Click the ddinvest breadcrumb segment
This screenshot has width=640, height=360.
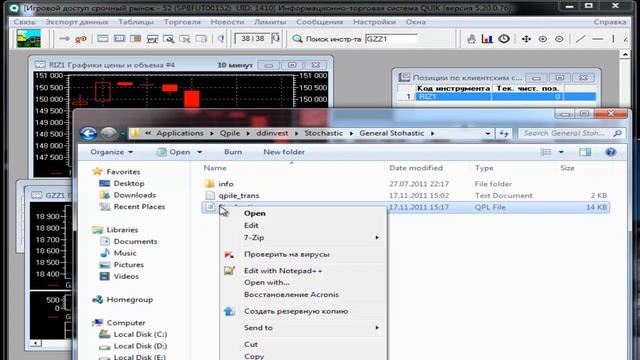point(272,133)
